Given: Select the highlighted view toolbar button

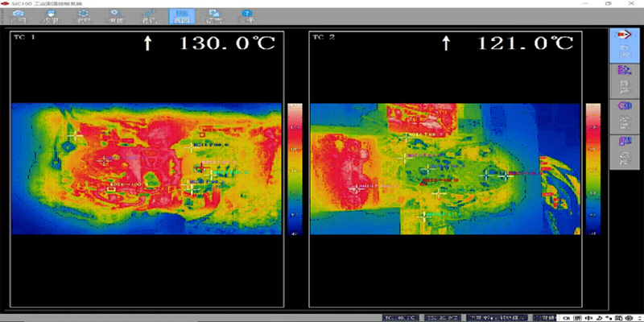Looking at the screenshot, I should click(x=182, y=16).
